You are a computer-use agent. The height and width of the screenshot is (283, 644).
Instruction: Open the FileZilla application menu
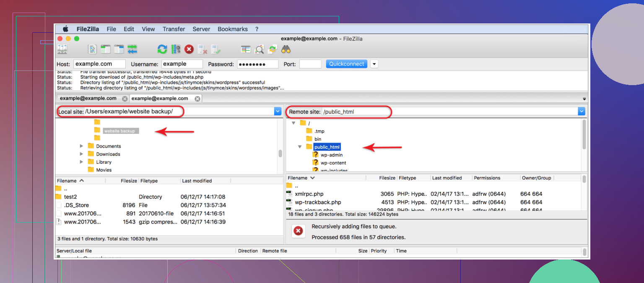[x=88, y=29]
